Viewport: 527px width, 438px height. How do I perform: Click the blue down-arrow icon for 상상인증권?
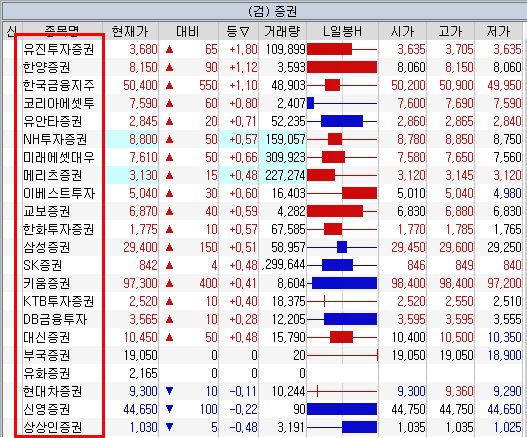(x=169, y=427)
